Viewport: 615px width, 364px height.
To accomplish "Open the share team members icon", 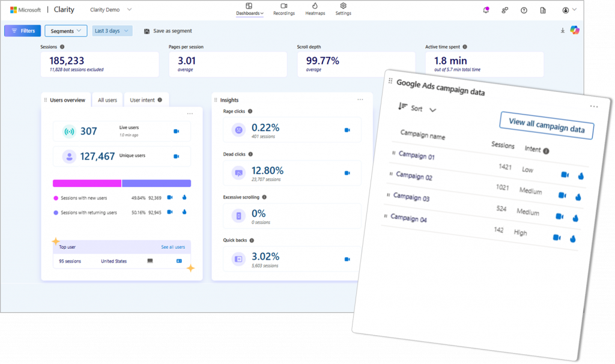I will pyautogui.click(x=504, y=10).
